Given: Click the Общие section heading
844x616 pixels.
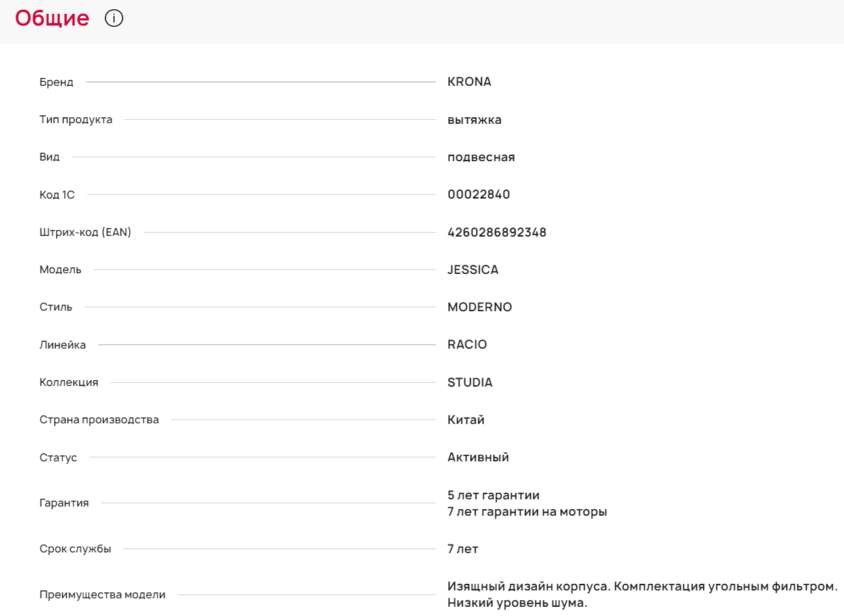Looking at the screenshot, I should coord(52,18).
